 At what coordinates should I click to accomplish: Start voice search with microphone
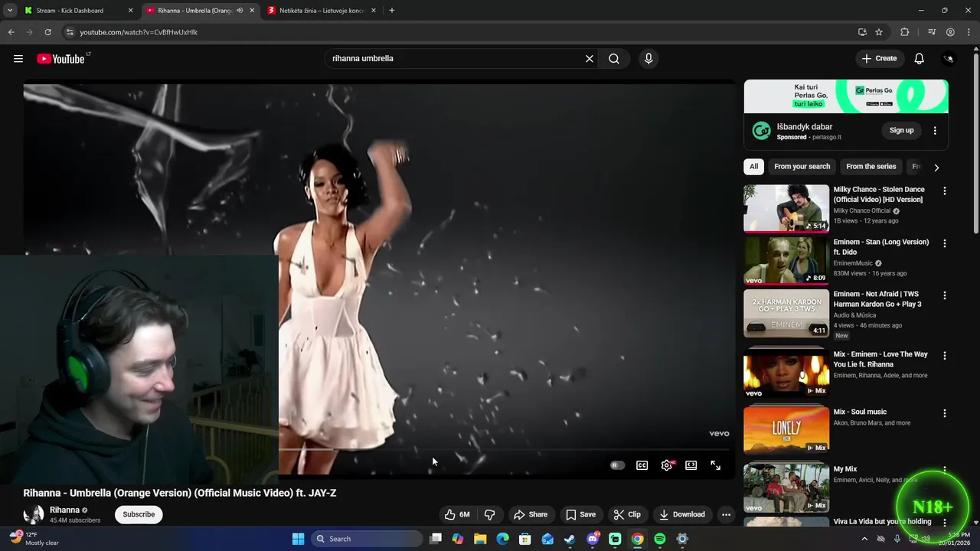[648, 59]
